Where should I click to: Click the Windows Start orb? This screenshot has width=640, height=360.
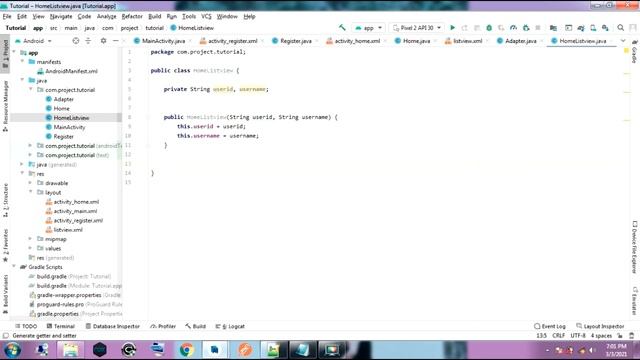13,350
